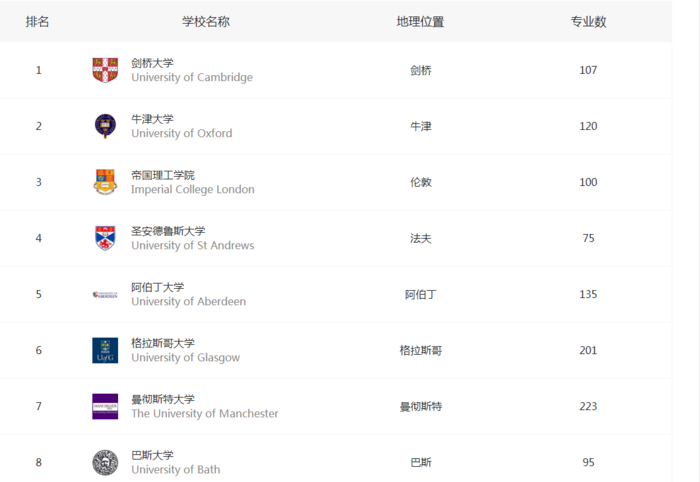Select the 格拉斯哥 location cell

click(x=421, y=350)
